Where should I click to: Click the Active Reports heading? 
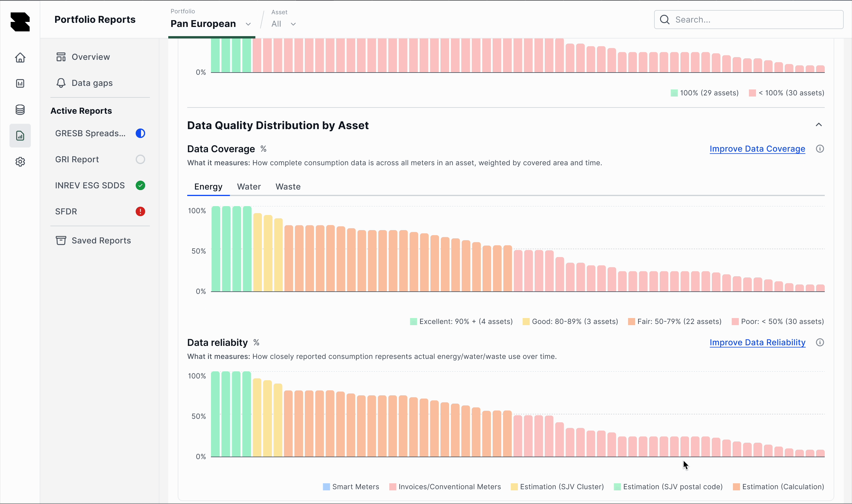click(81, 111)
